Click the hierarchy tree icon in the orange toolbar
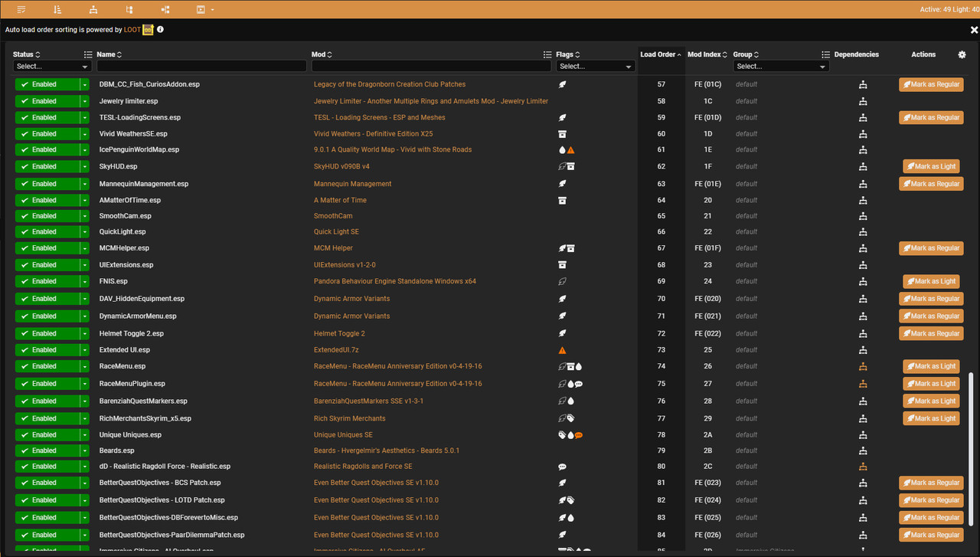 [x=93, y=9]
